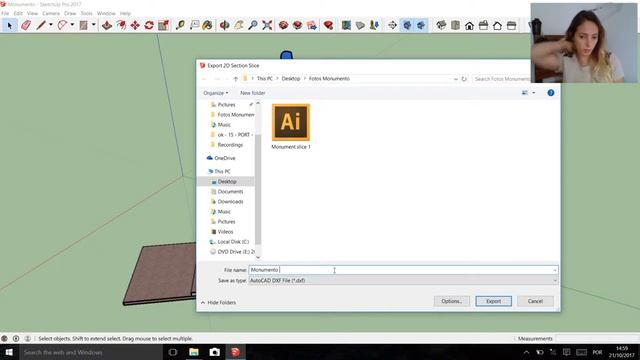Screen dimensions: 640x360
Task: Select the Orbit tool
Action: pyautogui.click(x=224, y=26)
